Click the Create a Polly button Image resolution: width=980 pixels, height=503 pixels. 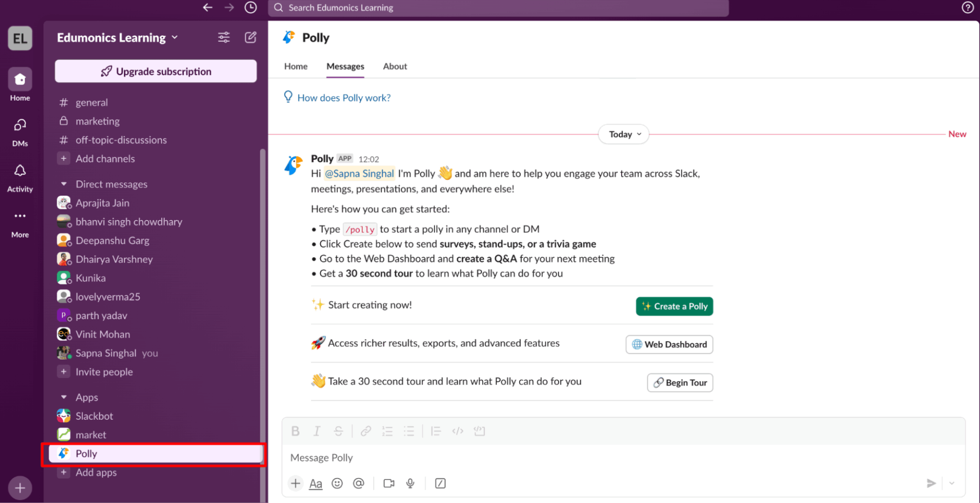point(674,306)
